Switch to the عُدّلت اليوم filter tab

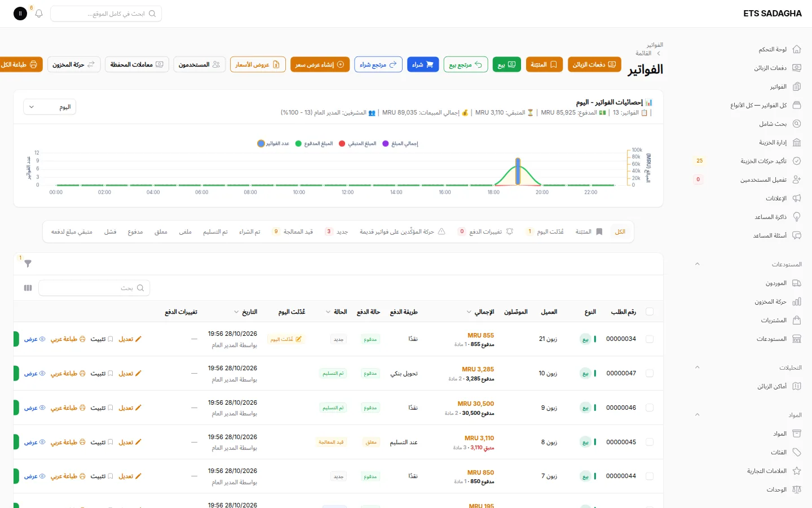(x=545, y=232)
